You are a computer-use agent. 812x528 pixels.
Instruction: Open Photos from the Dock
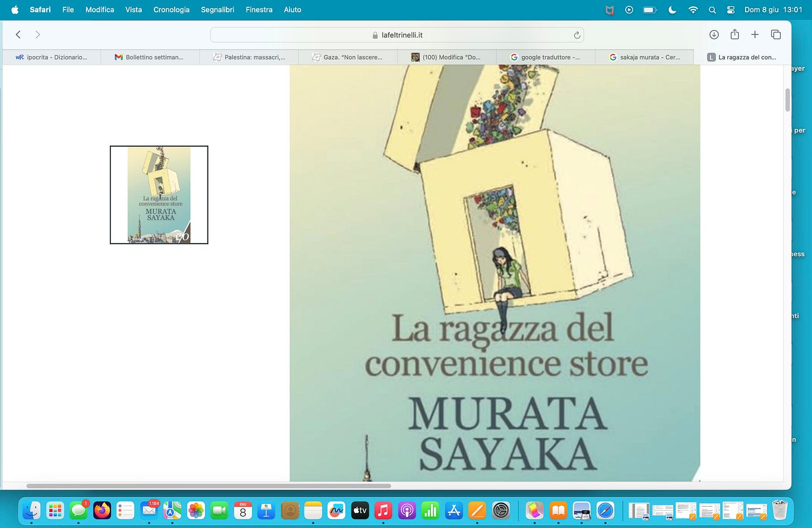coord(196,510)
